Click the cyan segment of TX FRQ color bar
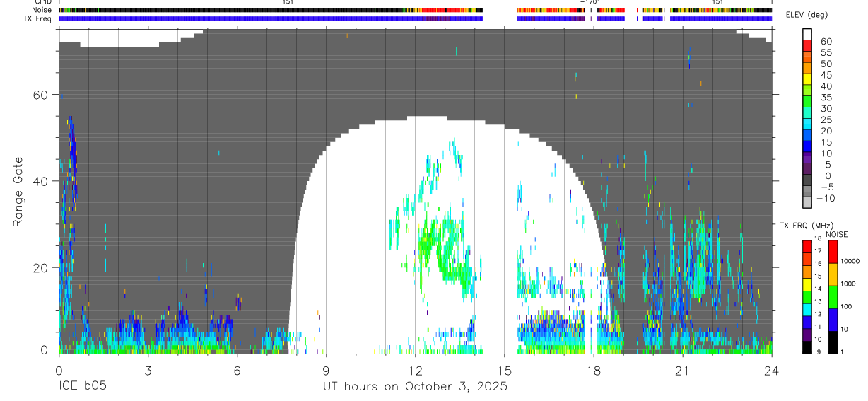Image resolution: width=868 pixels, height=401 pixels. (807, 309)
